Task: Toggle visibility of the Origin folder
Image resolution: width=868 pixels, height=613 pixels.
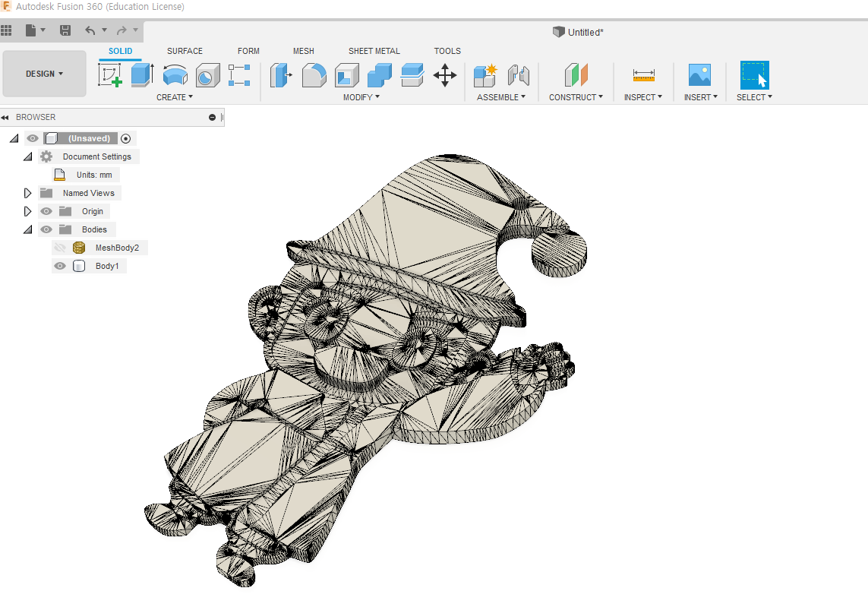Action: (x=46, y=211)
